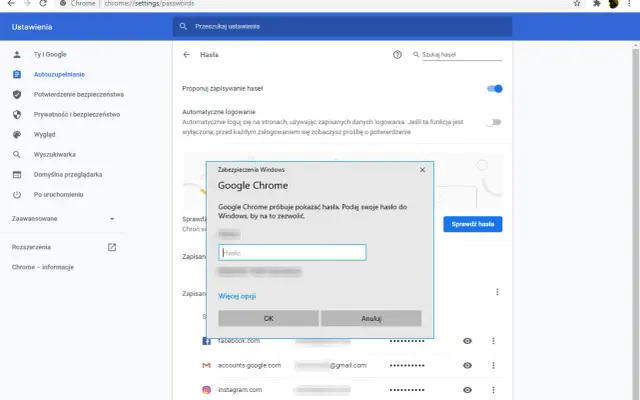The height and width of the screenshot is (400, 640).
Task: Show the accounts.google.com password with the eye icon
Action: pos(467,365)
